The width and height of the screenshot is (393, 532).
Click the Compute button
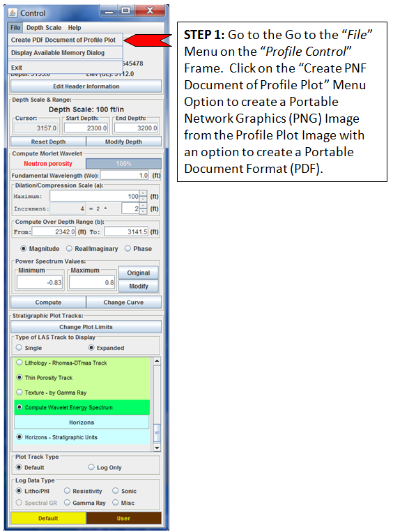(x=48, y=303)
